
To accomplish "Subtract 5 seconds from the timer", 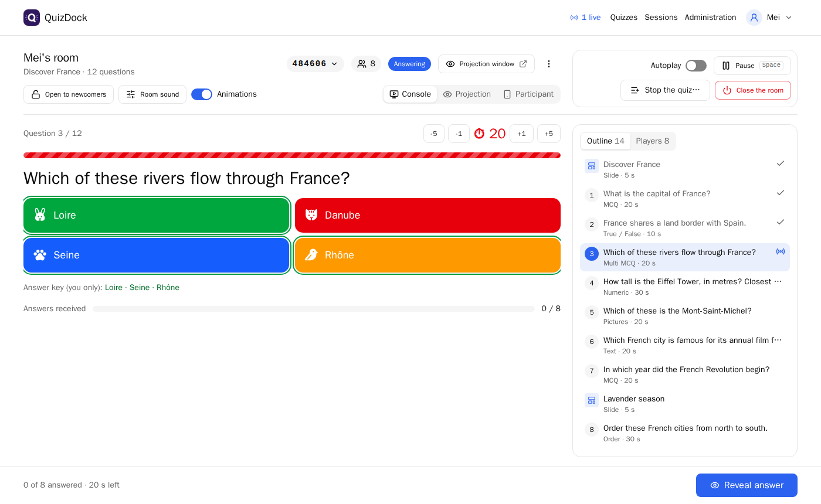I will 434,134.
